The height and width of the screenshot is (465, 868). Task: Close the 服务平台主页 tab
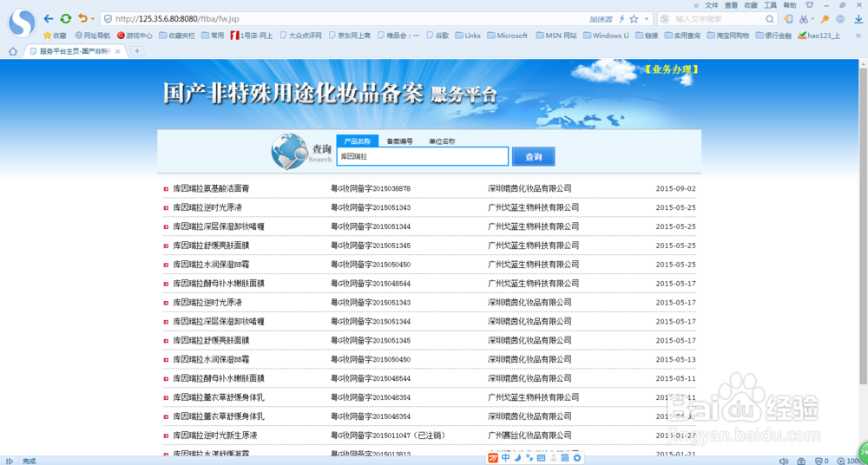(117, 51)
